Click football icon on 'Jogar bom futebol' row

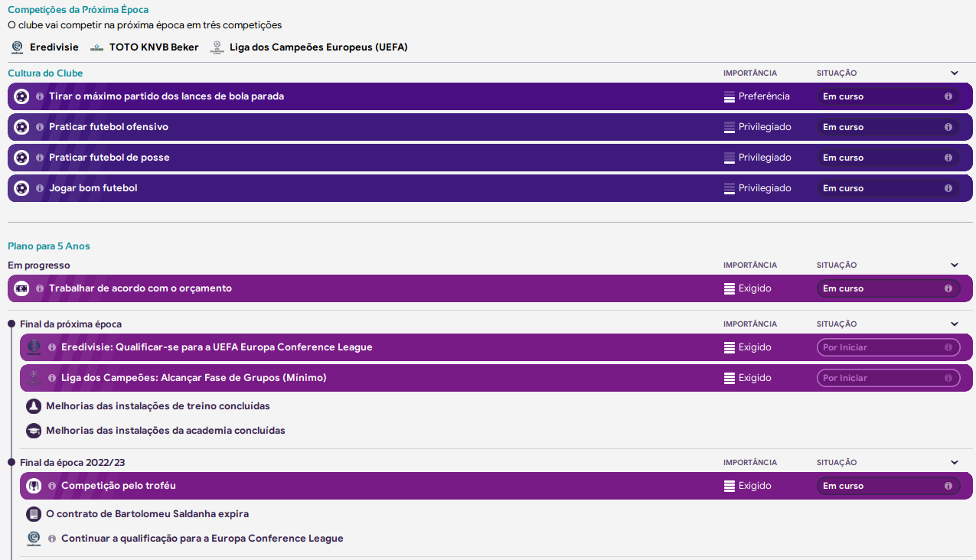[x=21, y=188]
